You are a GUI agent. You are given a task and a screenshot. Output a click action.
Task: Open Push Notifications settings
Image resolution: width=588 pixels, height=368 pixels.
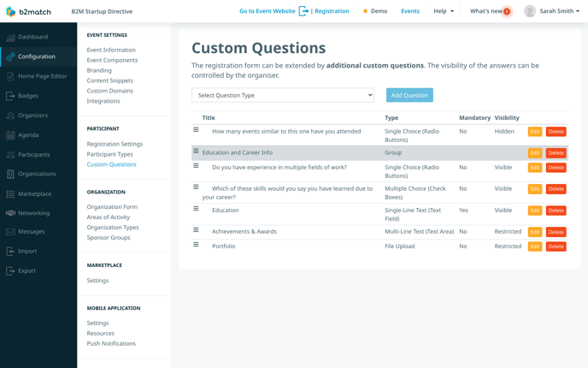[111, 343]
